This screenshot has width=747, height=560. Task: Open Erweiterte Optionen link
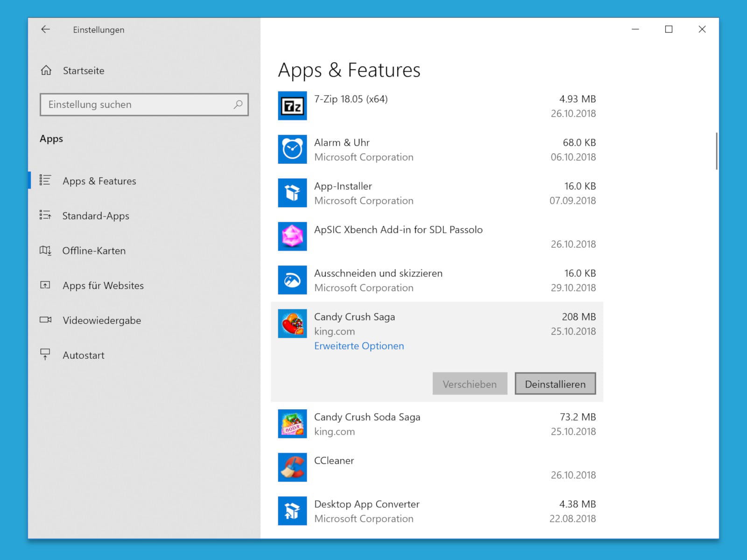[x=359, y=346]
